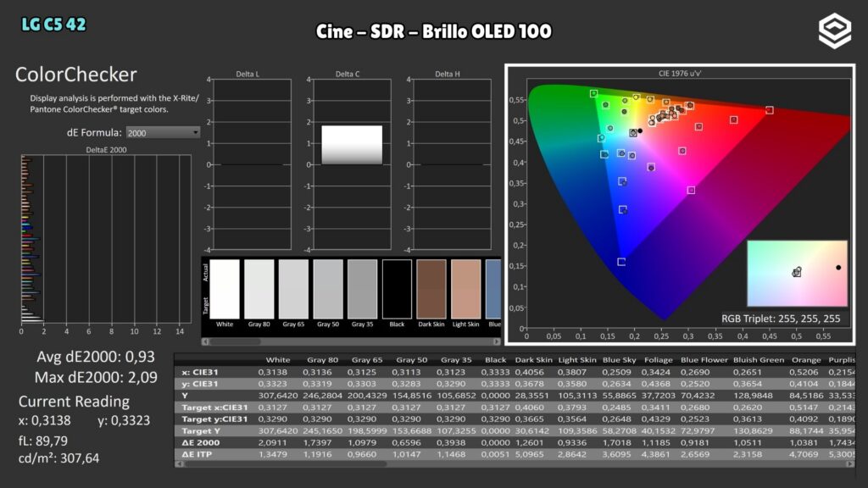Click the data table's left scroll arrow
The image size is (868, 488).
(x=178, y=463)
